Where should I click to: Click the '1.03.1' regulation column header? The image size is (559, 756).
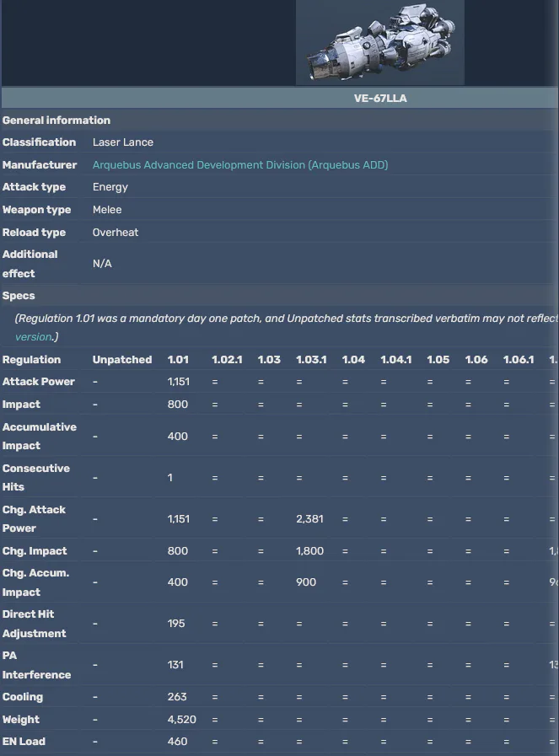(x=311, y=360)
